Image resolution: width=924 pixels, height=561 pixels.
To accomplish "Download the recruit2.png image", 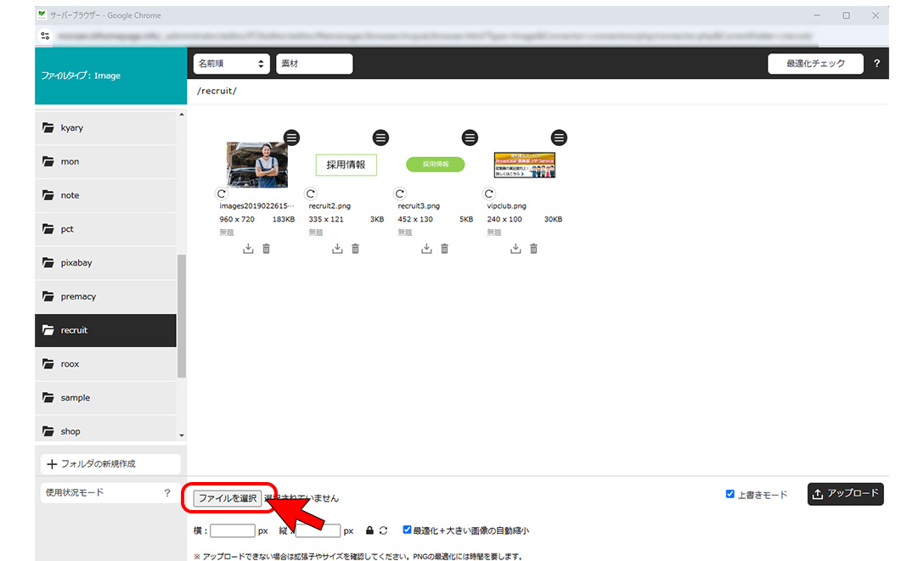I will click(x=337, y=249).
